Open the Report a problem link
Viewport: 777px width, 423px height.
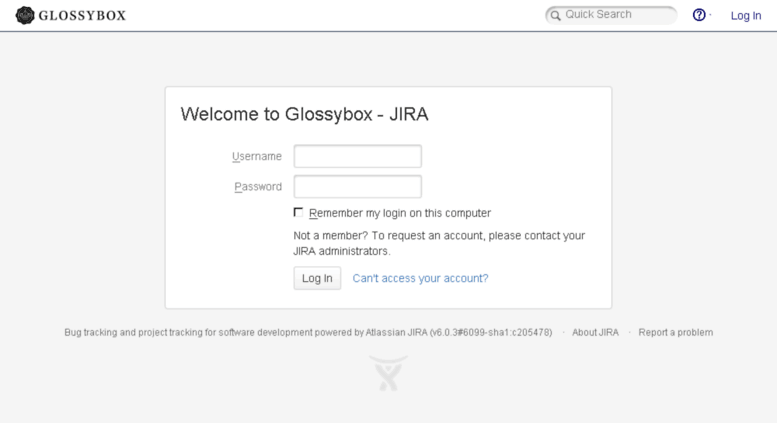click(x=675, y=332)
